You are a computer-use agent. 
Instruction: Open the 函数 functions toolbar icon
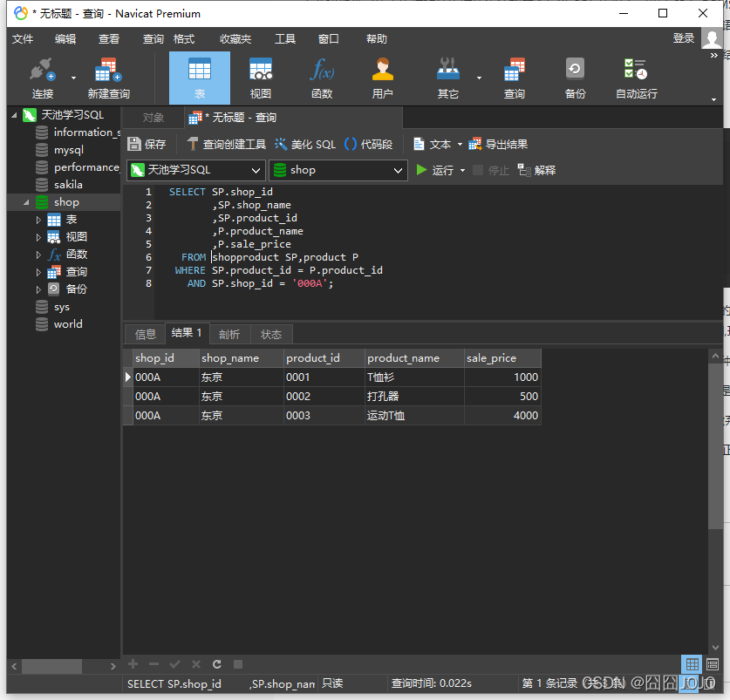322,78
